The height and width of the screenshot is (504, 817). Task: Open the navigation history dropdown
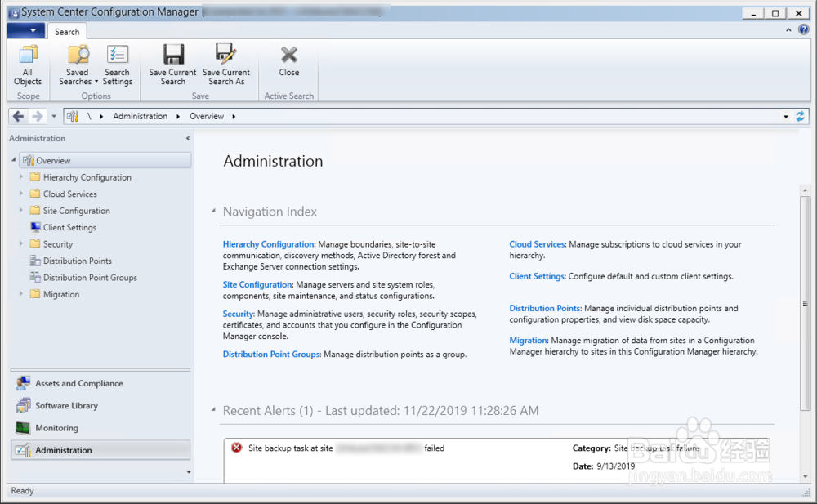[54, 116]
